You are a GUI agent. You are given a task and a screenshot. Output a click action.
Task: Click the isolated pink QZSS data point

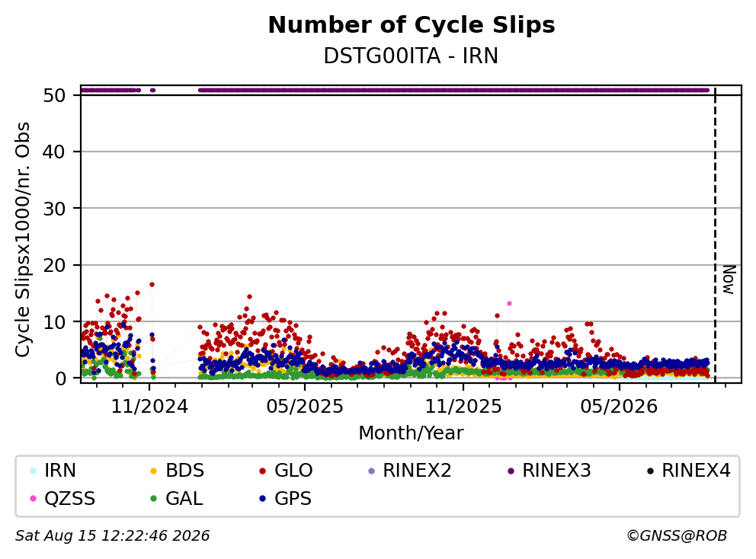[509, 304]
